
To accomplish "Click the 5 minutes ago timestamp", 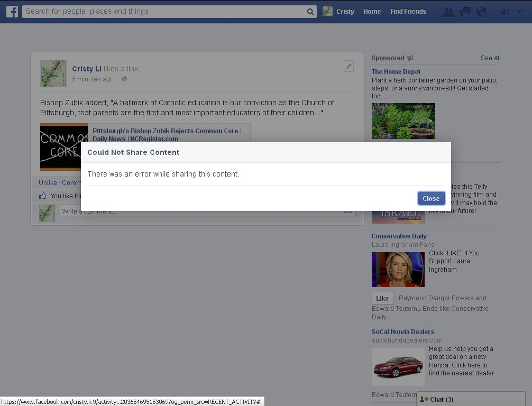I will 93,79.
